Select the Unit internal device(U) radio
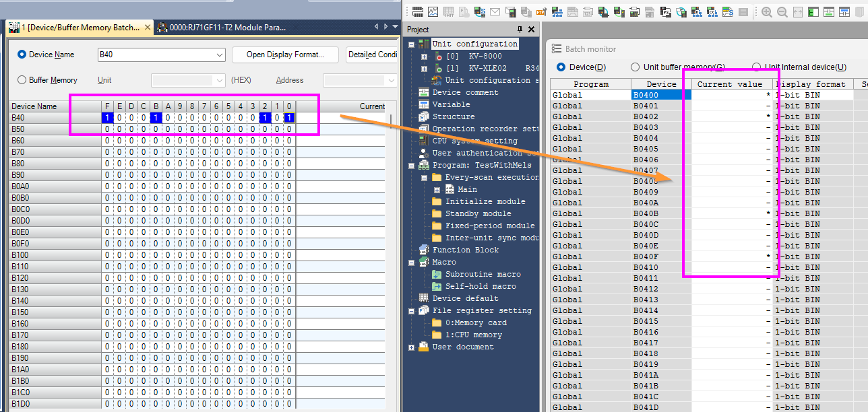 (756, 67)
